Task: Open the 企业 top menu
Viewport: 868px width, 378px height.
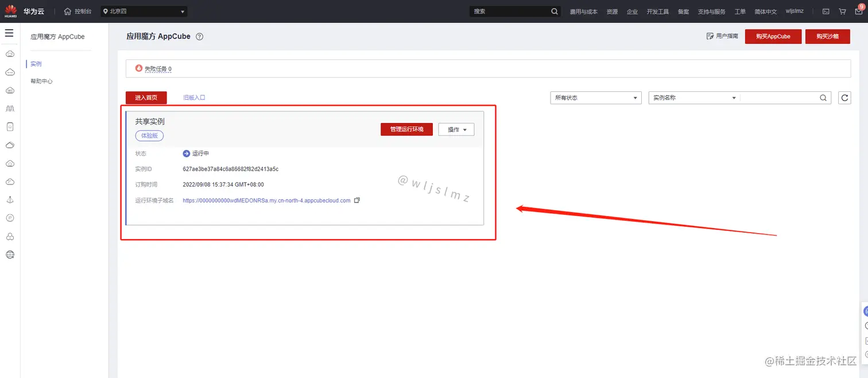Action: click(632, 11)
